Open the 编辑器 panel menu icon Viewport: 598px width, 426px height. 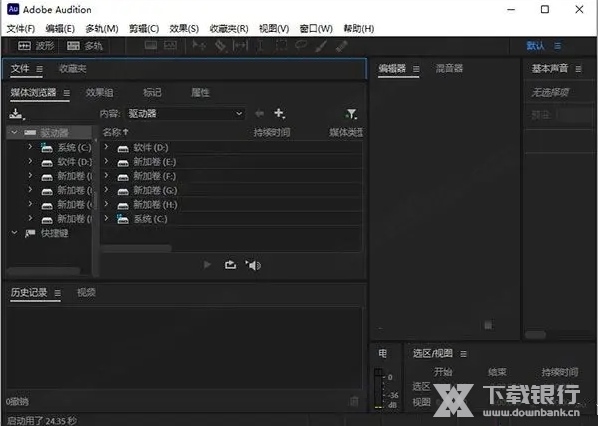[x=416, y=69]
